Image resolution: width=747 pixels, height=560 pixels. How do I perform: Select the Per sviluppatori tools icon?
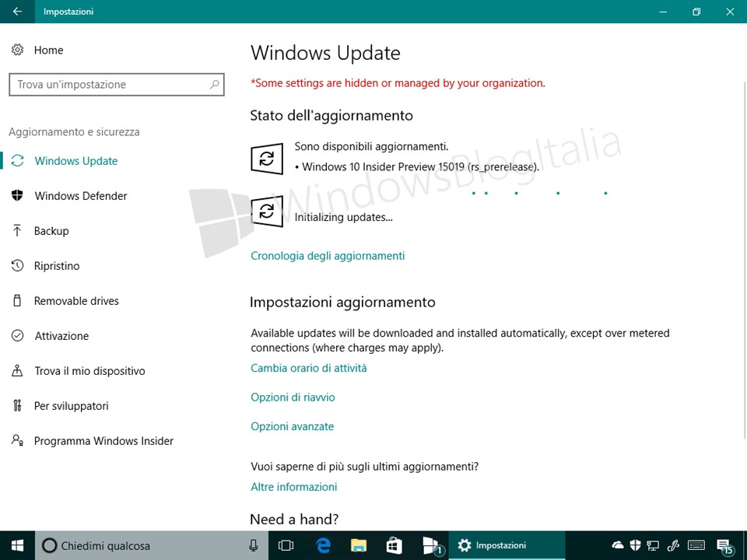pos(18,406)
